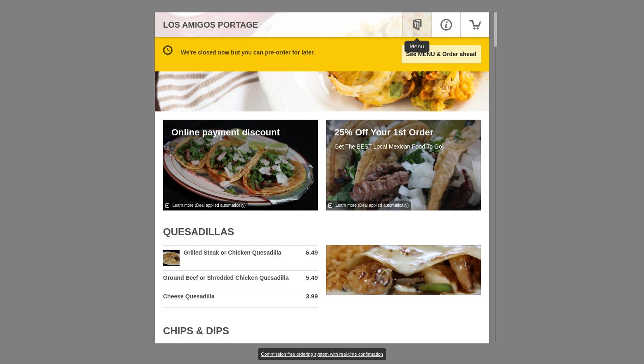Open the Menu icon in header
Screen dimensions: 644x364
(x=417, y=25)
